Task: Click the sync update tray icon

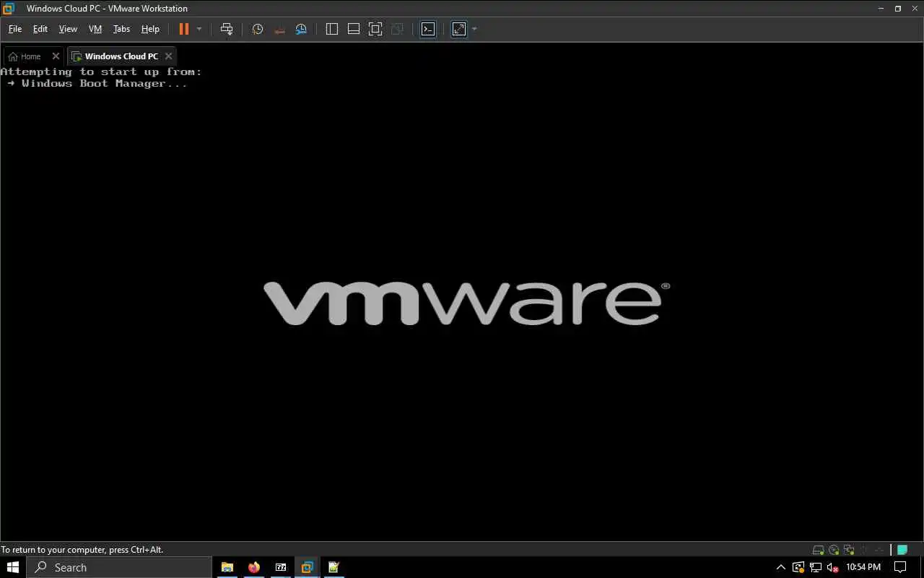Action: [798, 567]
